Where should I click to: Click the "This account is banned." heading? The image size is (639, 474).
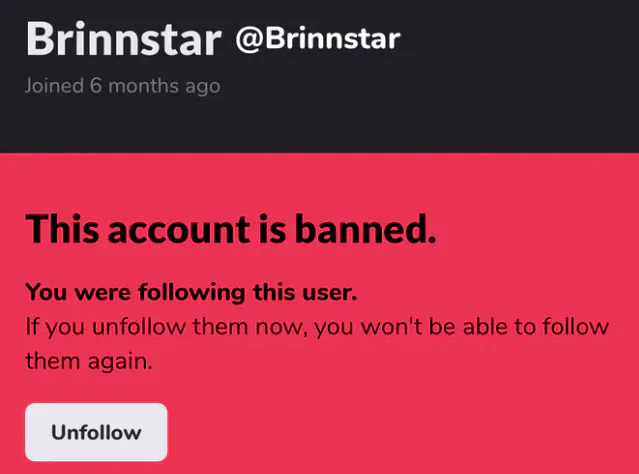pyautogui.click(x=231, y=229)
